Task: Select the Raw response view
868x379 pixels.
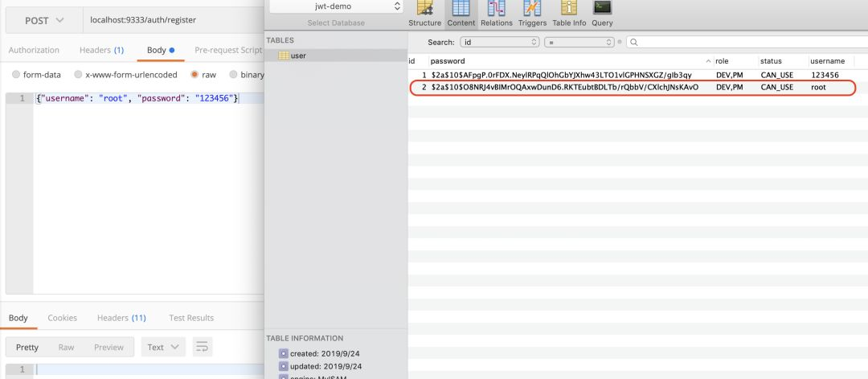Action: (x=66, y=347)
